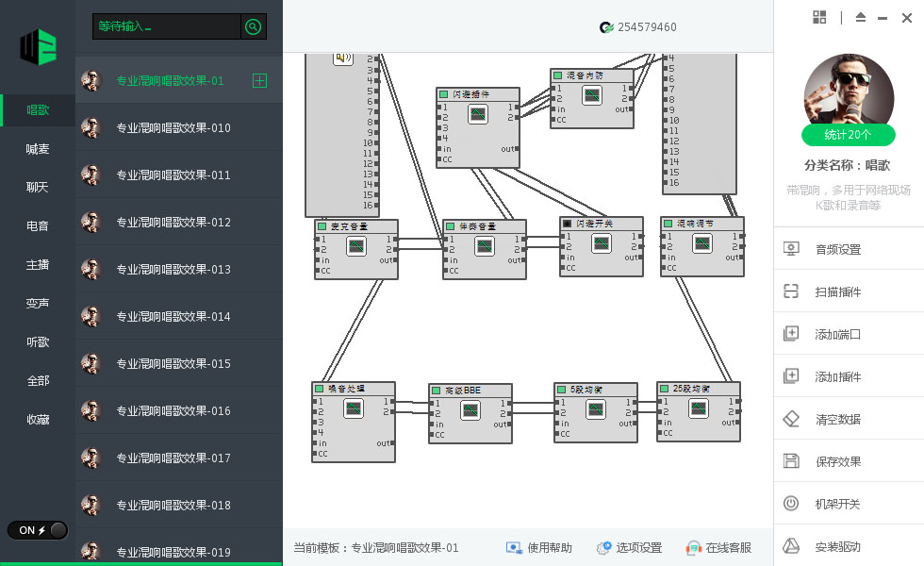Click the 等待输入 search input field
Screen dimensions: 924x566
[x=167, y=26]
